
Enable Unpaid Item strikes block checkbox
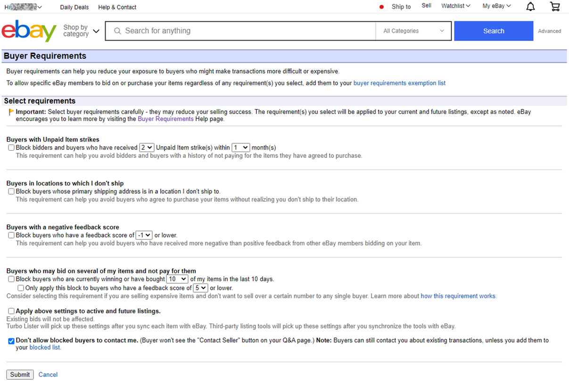(11, 147)
